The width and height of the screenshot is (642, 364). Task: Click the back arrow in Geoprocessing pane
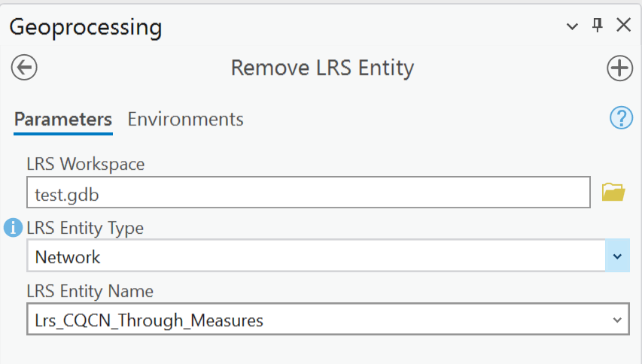tap(24, 68)
